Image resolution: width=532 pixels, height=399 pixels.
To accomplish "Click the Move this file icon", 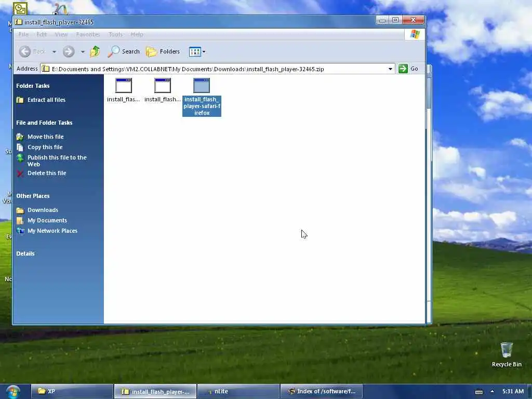I will [20, 137].
